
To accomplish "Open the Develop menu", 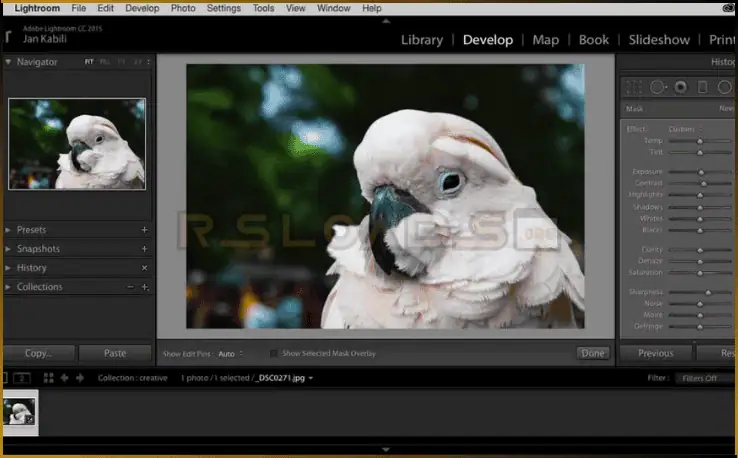I will coord(142,8).
